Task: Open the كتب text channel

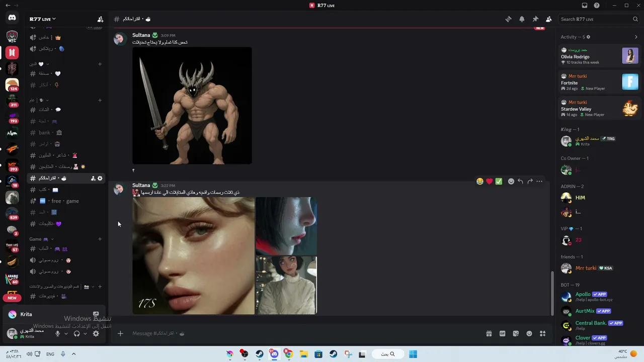Action: coord(65,190)
